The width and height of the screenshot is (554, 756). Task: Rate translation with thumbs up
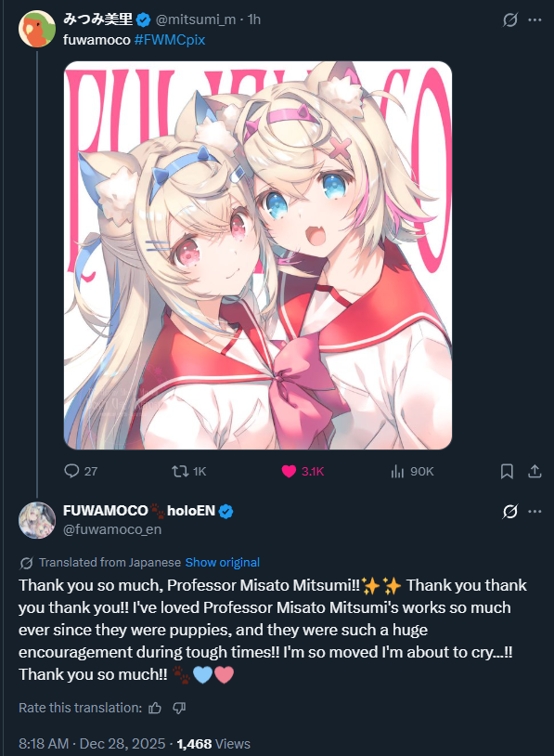155,708
